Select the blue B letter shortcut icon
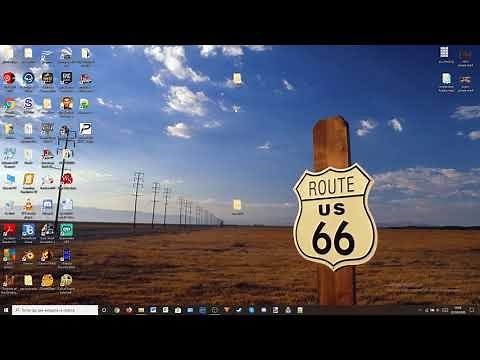 point(28,230)
